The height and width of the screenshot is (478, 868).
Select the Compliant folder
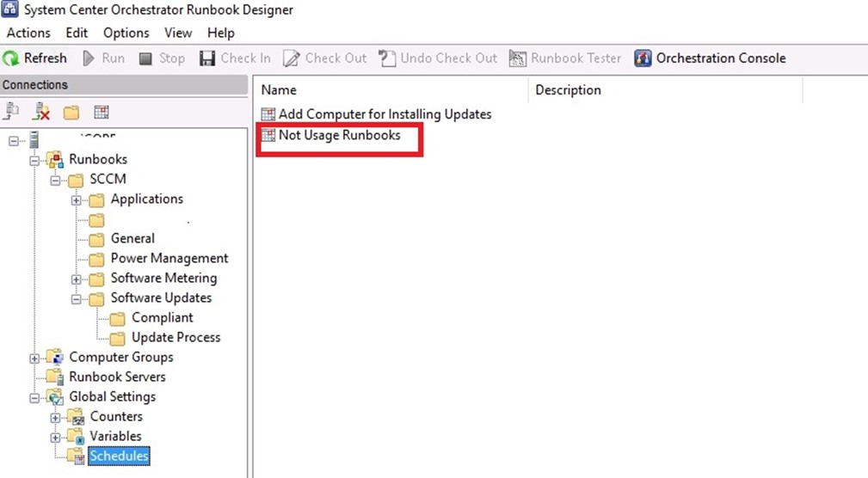click(163, 317)
